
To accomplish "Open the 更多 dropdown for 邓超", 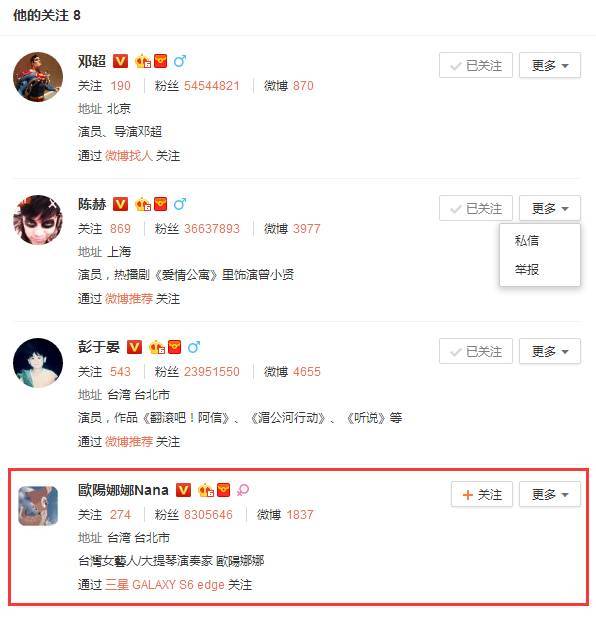I will [x=550, y=65].
